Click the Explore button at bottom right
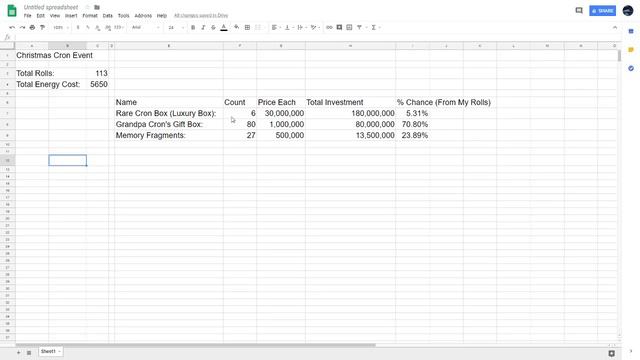The width and height of the screenshot is (640, 360). 611,353
